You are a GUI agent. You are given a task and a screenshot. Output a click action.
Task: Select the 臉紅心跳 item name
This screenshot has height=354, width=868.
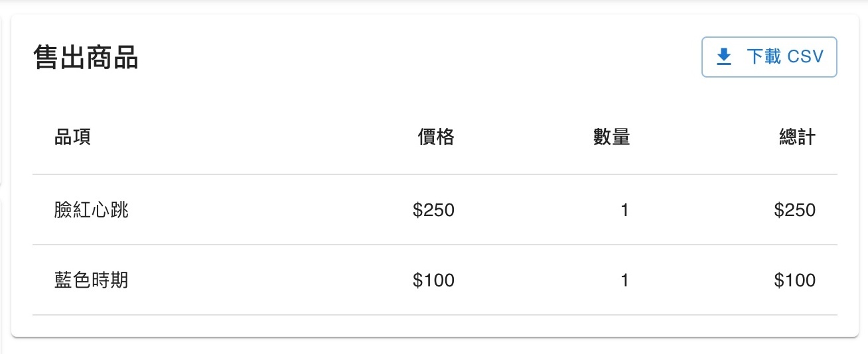click(91, 210)
